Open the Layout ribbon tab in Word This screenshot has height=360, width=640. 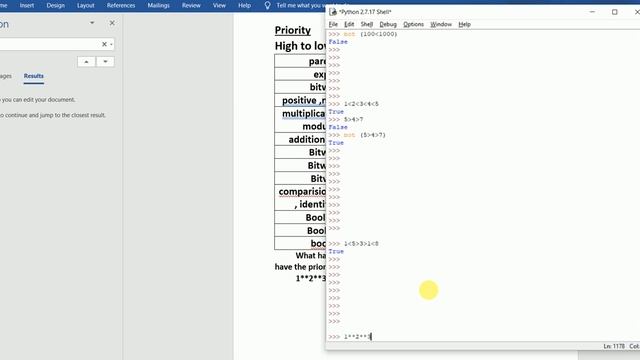86,5
